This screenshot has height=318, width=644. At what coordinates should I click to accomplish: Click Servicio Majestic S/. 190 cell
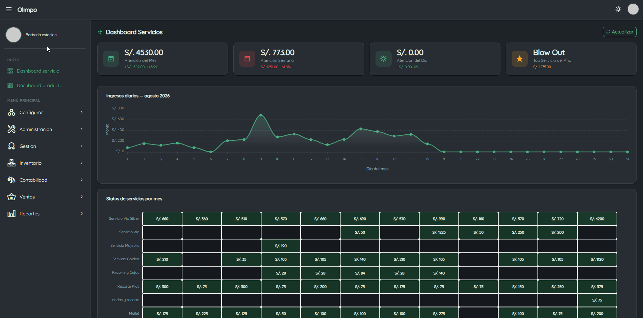click(x=281, y=246)
